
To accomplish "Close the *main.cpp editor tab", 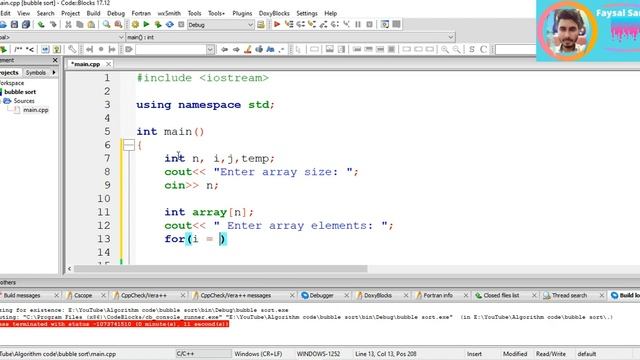I will (109, 64).
